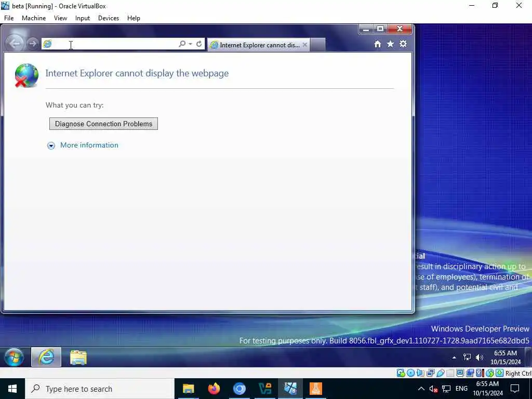Open a new blank tab in IE

coord(318,45)
